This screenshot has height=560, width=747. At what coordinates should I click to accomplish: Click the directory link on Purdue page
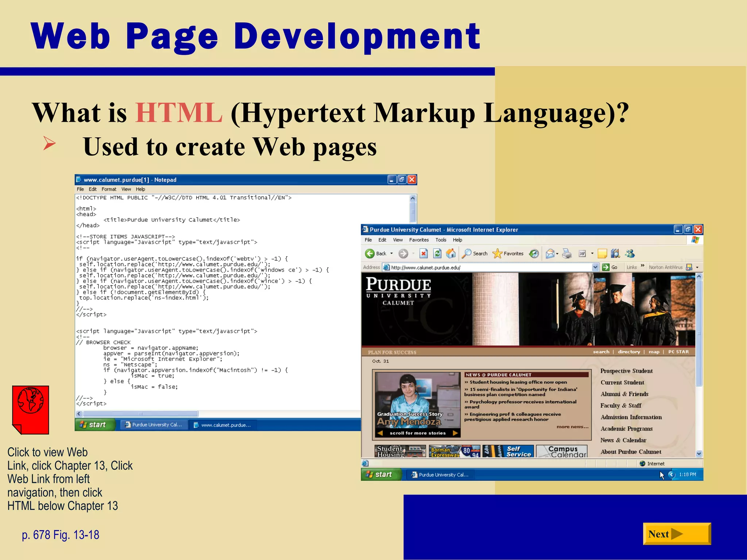629,352
